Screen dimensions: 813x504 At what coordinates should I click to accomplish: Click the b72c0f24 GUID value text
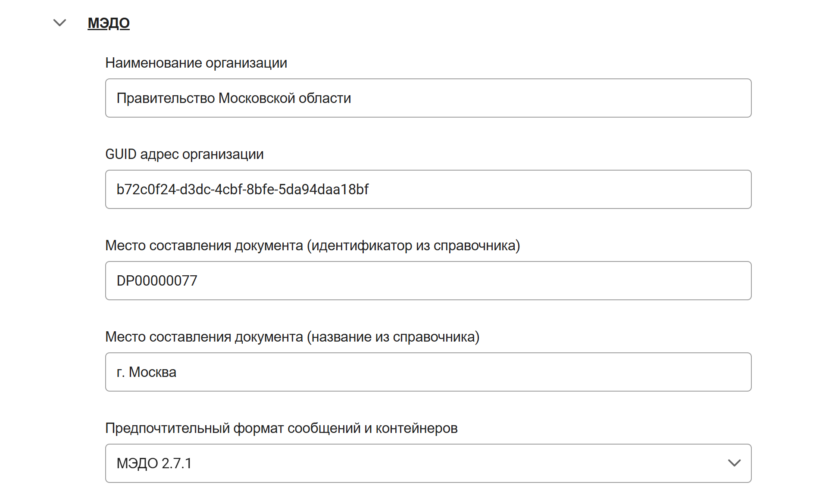click(243, 190)
